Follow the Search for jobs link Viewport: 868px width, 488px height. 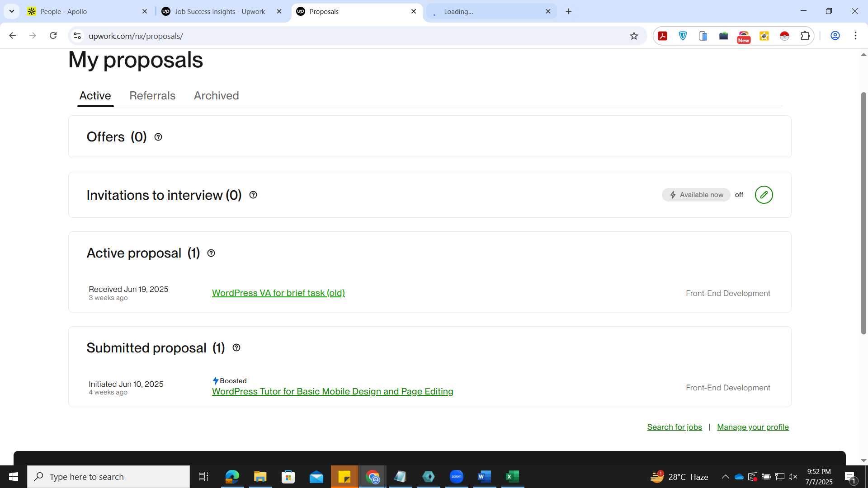click(675, 427)
